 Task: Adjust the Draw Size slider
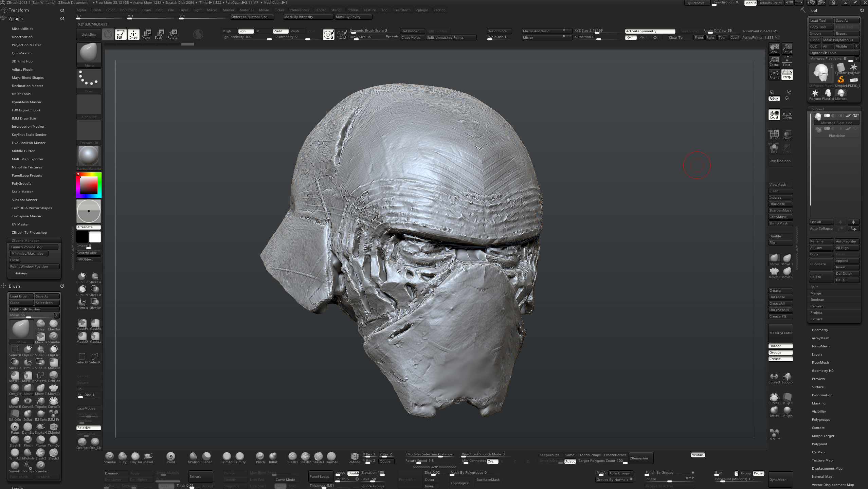[366, 37]
